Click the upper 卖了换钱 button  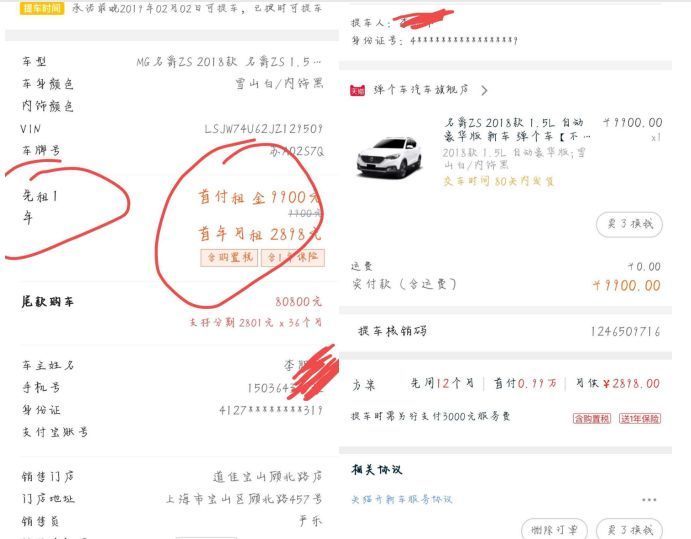(x=629, y=224)
